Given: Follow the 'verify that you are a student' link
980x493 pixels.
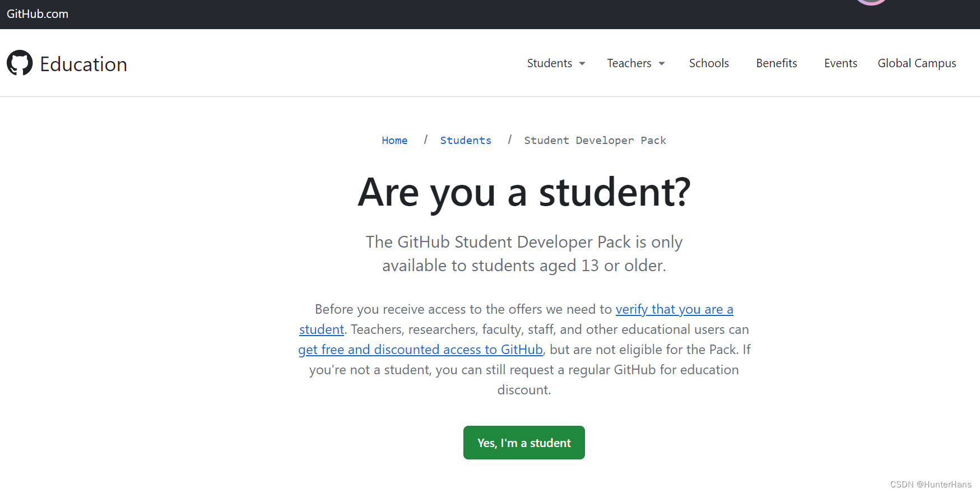Looking at the screenshot, I should click(x=674, y=309).
